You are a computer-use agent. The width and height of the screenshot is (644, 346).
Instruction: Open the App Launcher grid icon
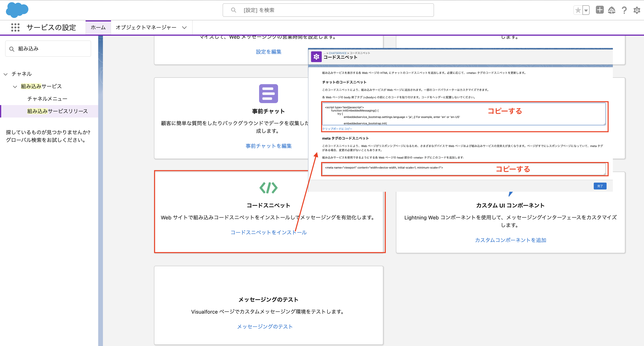[15, 27]
